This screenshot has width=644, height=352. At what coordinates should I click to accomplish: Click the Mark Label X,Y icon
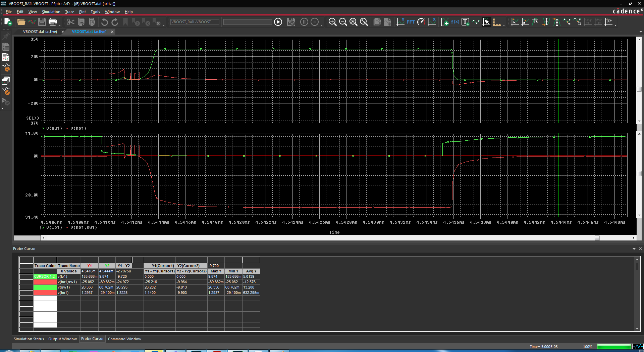click(x=609, y=22)
